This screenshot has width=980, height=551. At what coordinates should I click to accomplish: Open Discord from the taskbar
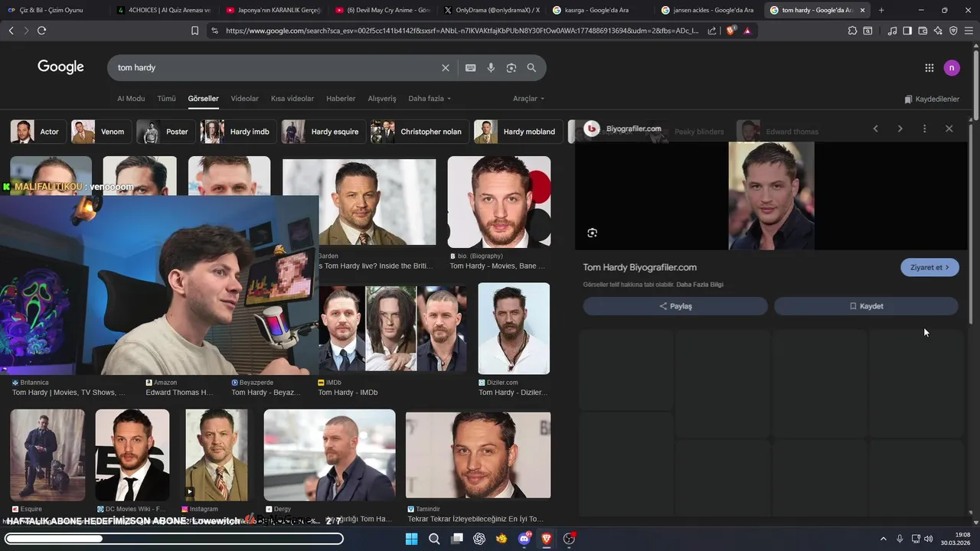524,539
